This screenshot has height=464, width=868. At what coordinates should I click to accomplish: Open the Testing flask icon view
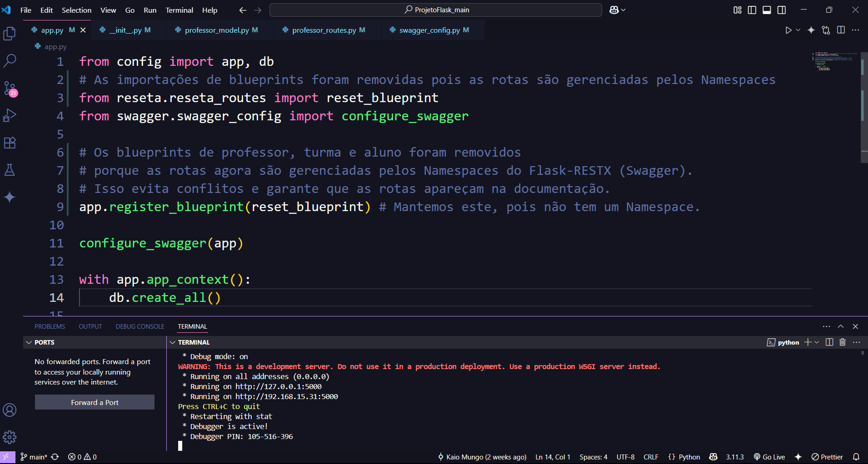(x=10, y=170)
